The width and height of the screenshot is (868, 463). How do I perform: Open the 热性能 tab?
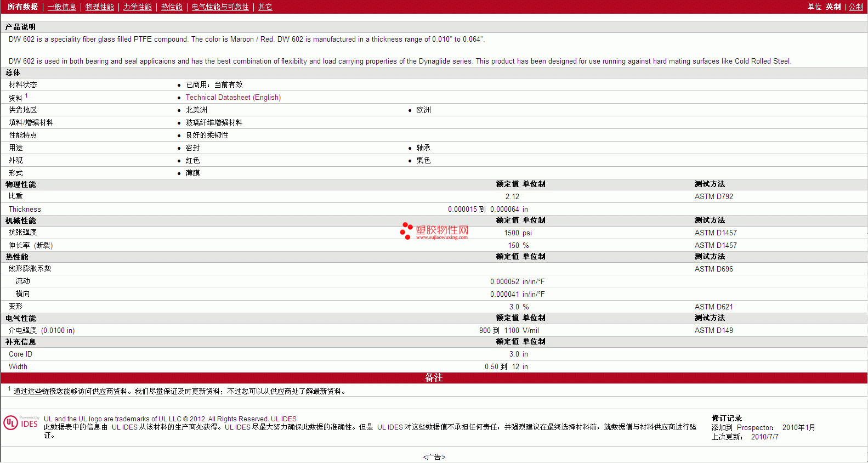[172, 7]
